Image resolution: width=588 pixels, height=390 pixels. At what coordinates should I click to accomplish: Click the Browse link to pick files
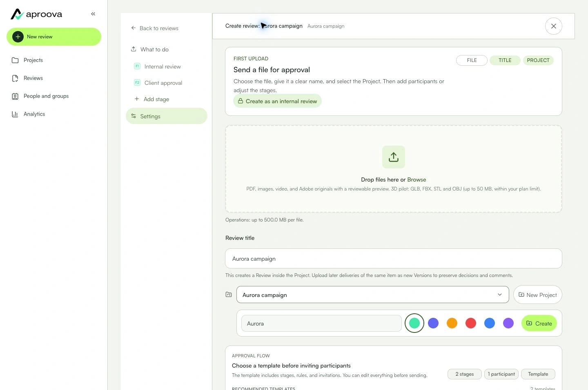pyautogui.click(x=416, y=179)
